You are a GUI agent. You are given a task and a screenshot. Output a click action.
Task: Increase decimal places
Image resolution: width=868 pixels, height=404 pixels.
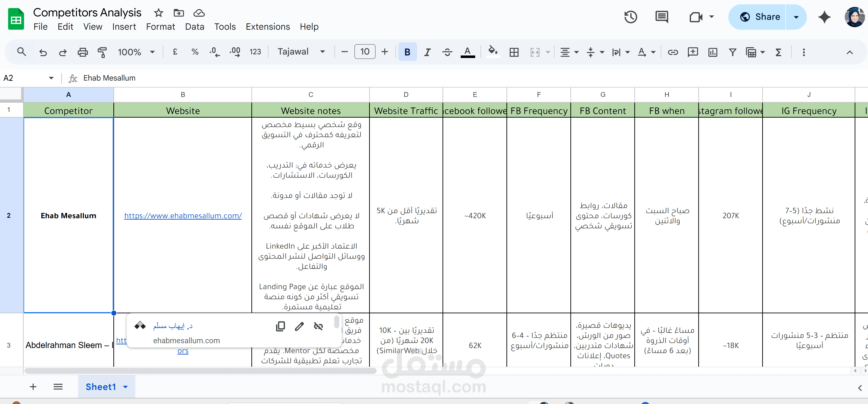235,52
